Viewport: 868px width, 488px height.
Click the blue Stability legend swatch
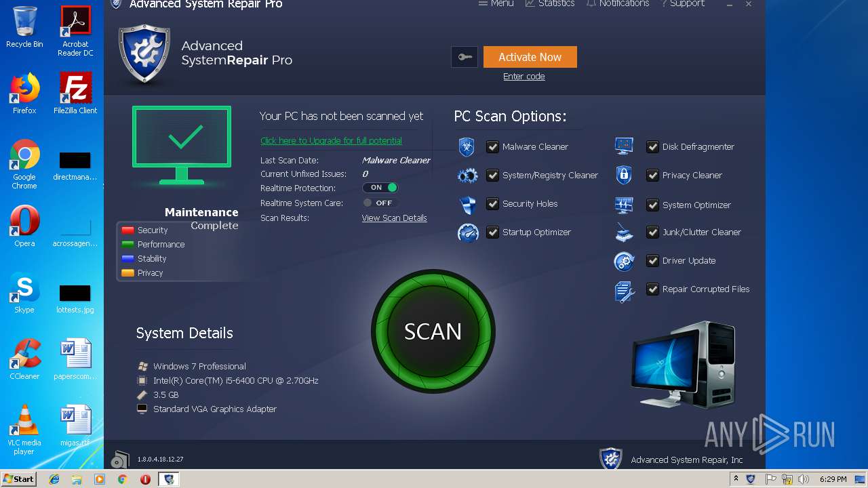(127, 259)
